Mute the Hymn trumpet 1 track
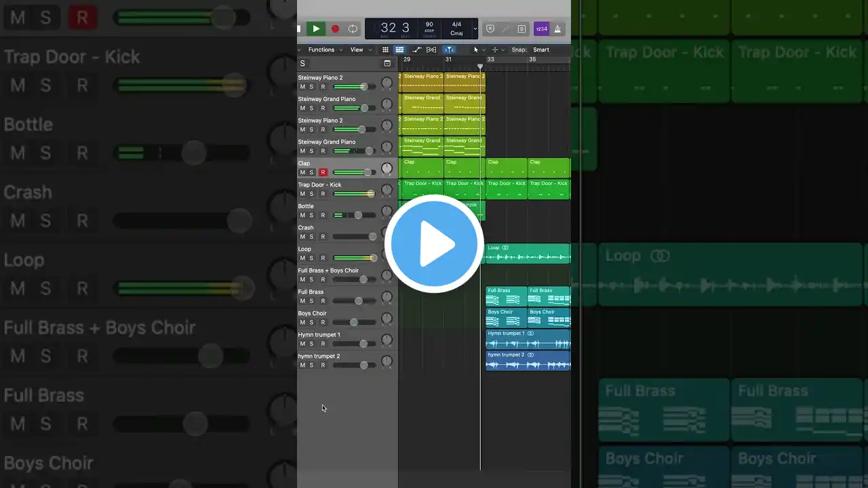Viewport: 868px width, 488px height. pos(302,344)
